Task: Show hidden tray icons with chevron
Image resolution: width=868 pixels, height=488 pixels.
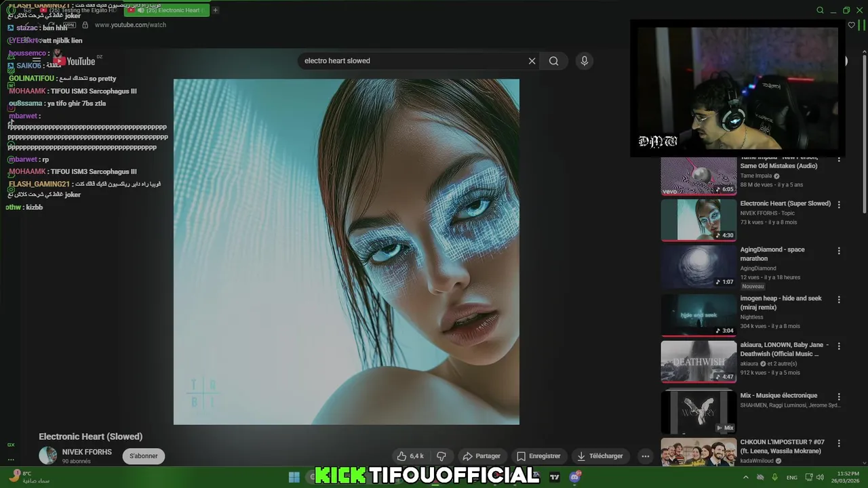Action: [746, 477]
